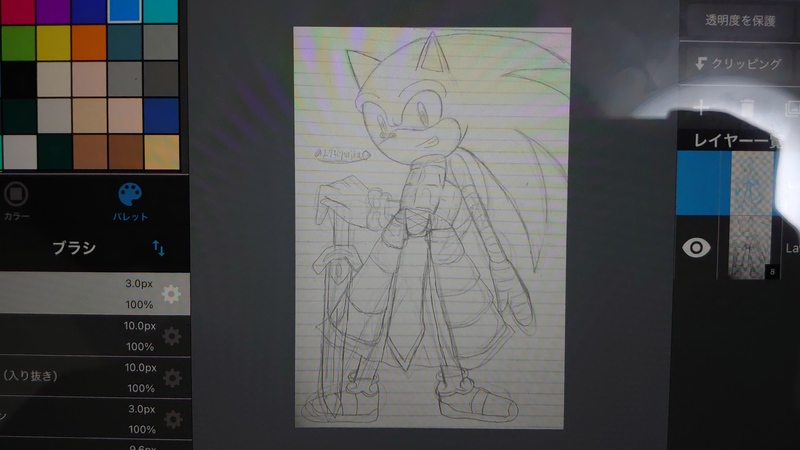Pick the cyan-teal swatch in top row
This screenshot has width=800, height=450.
(160, 11)
